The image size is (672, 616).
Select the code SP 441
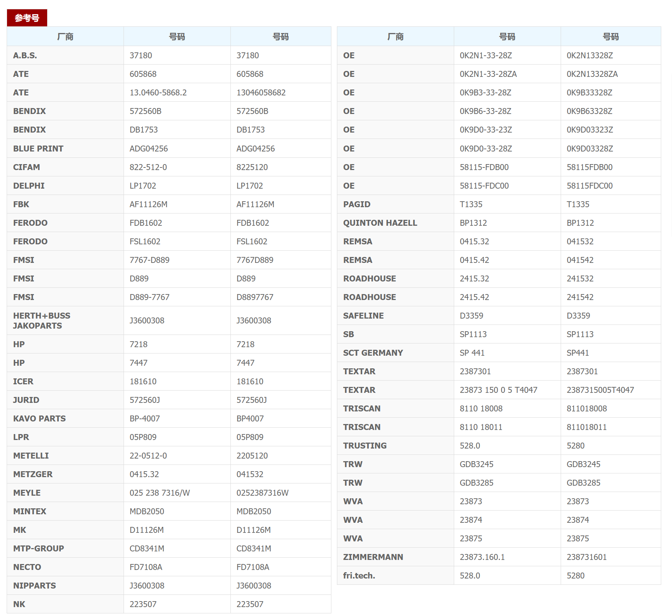(472, 353)
